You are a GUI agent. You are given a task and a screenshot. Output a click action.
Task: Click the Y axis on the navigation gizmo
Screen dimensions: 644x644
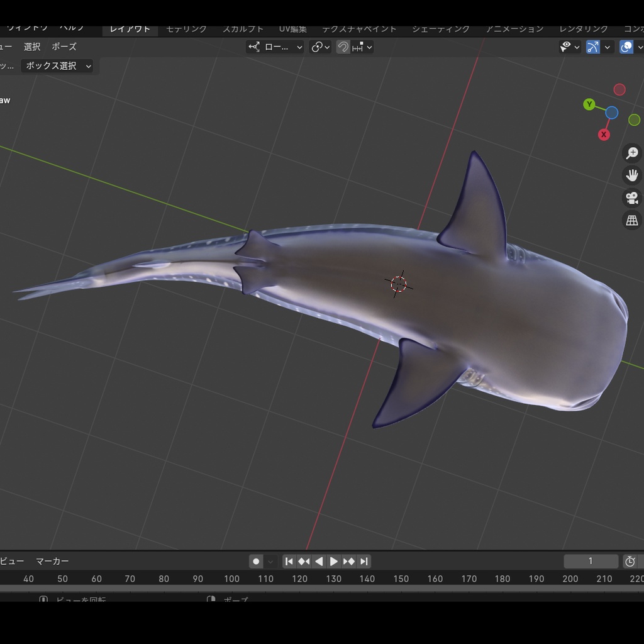(589, 104)
